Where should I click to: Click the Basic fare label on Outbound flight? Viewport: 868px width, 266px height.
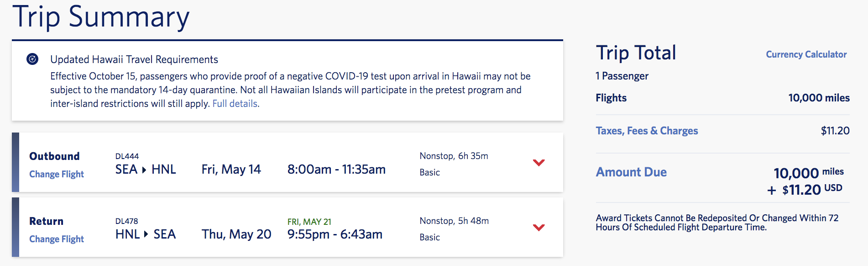pos(429,172)
